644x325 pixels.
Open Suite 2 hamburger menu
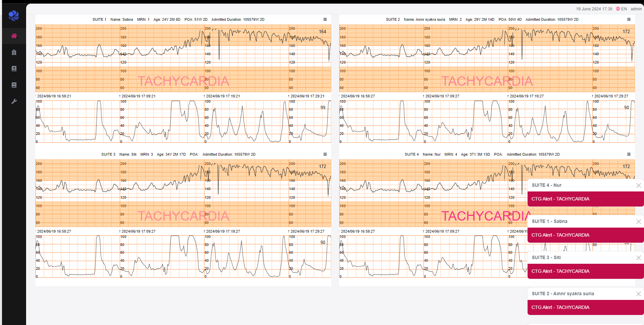point(629,19)
